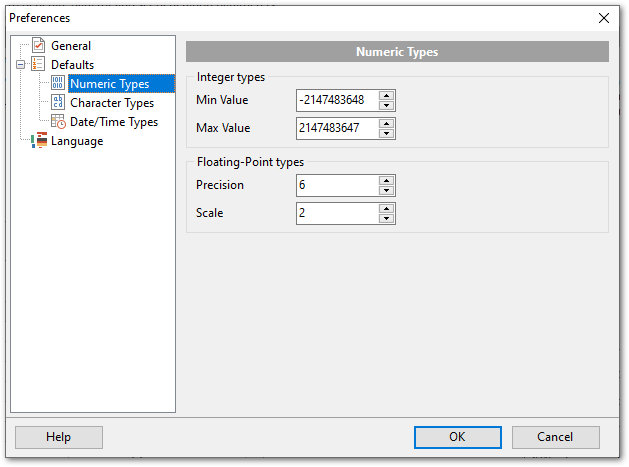Open the Date/Time Types page
Image resolution: width=629 pixels, height=467 pixels.
point(113,122)
